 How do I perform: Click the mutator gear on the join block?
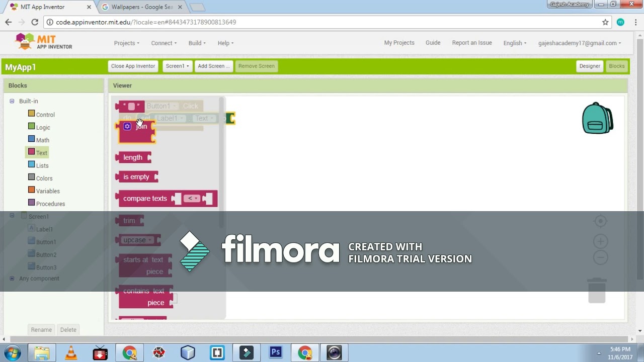(x=127, y=126)
